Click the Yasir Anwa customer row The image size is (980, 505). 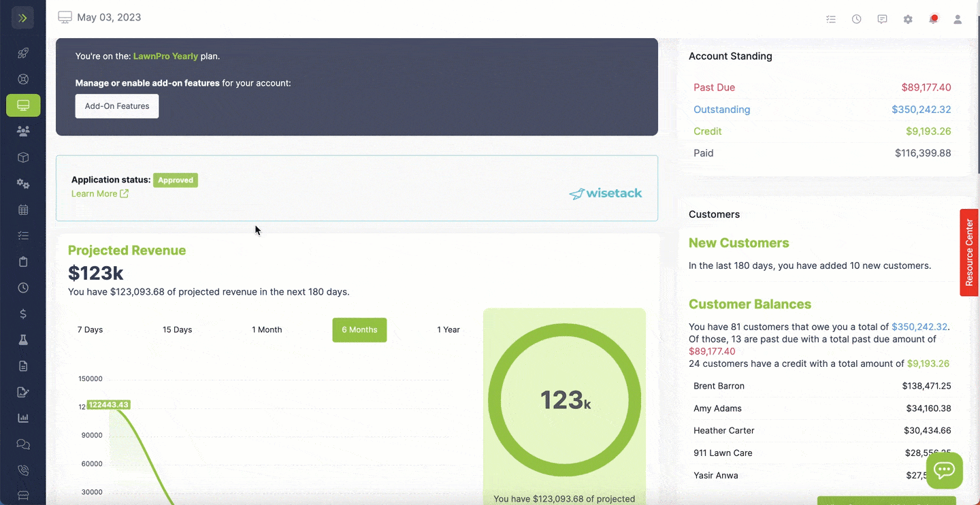click(x=822, y=476)
